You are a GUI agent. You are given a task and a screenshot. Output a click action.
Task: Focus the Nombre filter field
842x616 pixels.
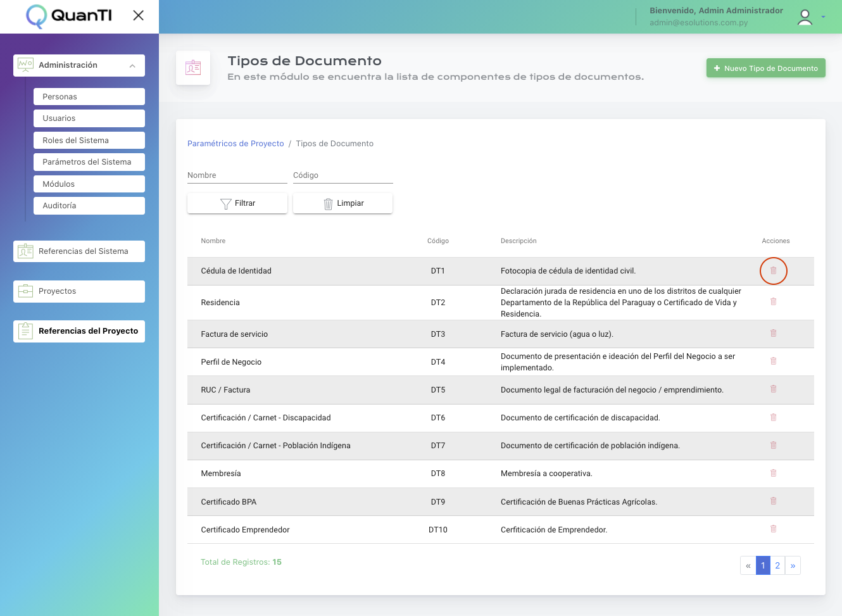(x=237, y=175)
